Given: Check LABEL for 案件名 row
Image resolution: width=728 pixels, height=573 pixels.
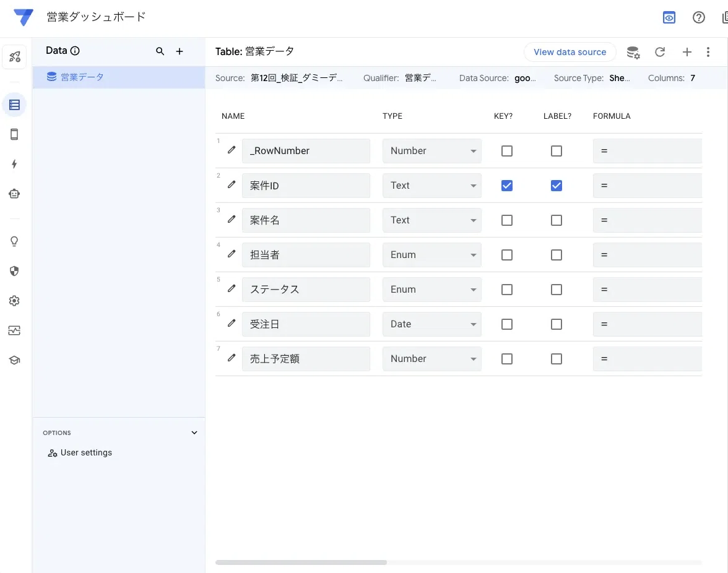Looking at the screenshot, I should tap(556, 220).
